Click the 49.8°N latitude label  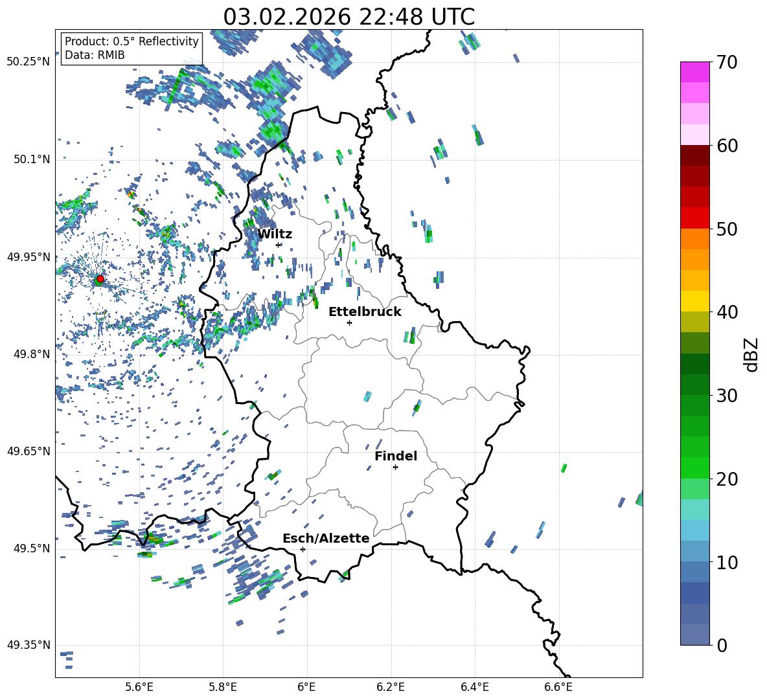tap(32, 354)
